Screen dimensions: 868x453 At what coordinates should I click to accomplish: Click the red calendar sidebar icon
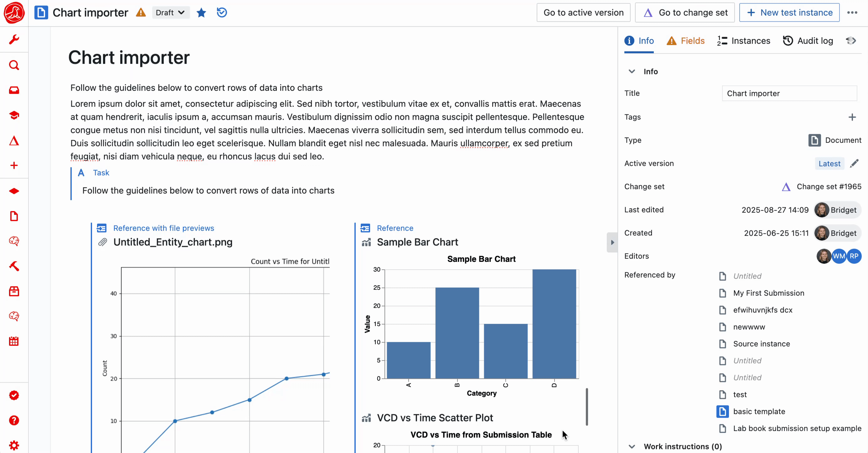point(14,341)
